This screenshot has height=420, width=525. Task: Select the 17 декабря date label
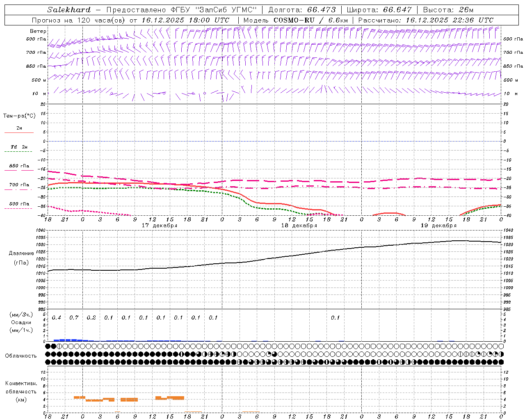160,226
